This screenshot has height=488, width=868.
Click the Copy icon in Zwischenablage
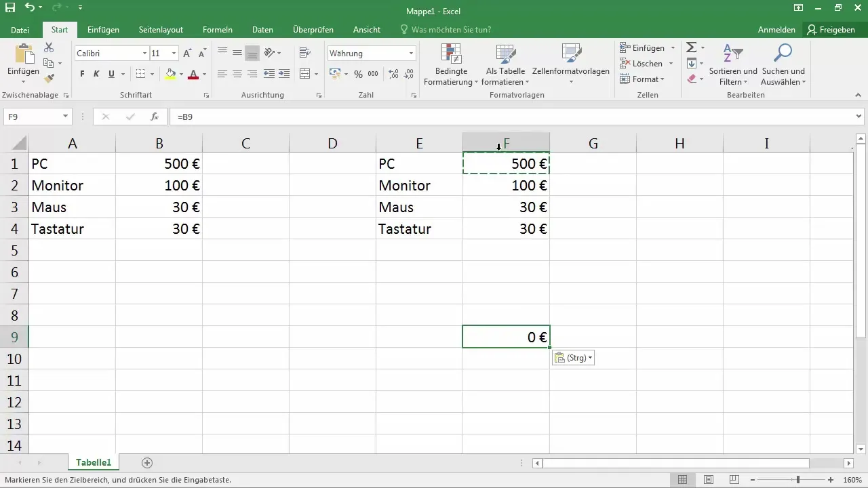(x=49, y=63)
